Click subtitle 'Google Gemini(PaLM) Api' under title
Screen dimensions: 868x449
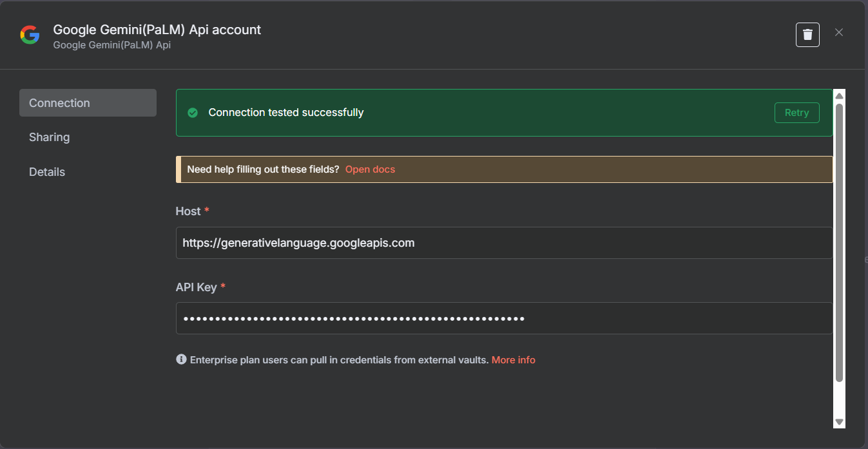click(x=111, y=46)
